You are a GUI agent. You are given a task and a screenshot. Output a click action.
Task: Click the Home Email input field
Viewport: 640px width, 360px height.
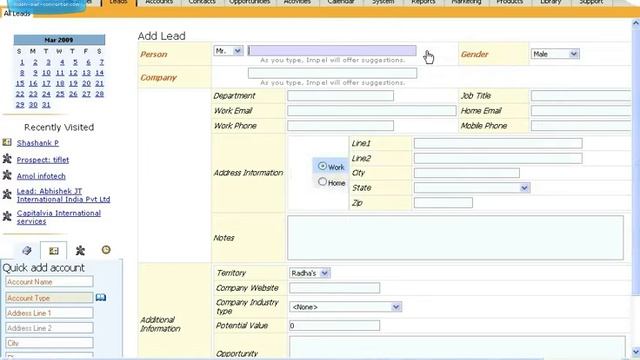coord(581,111)
